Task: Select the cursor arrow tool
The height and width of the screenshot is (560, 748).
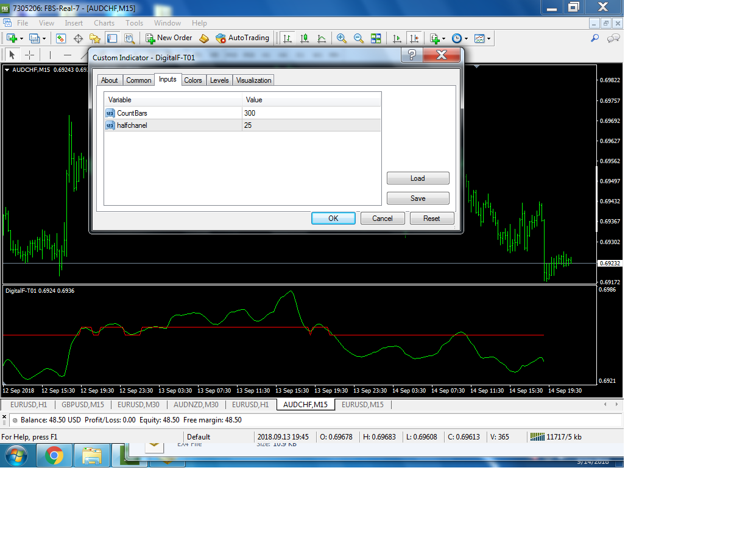Action: [12, 55]
